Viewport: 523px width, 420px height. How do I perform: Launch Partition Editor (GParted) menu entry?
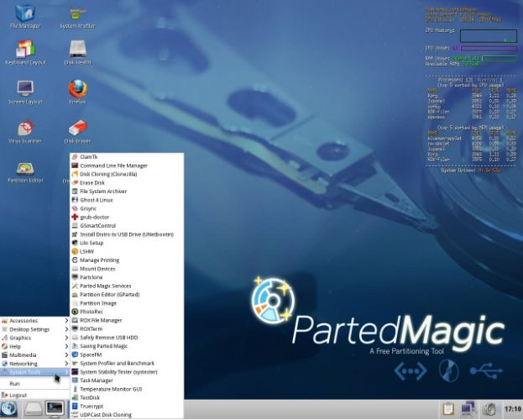[x=127, y=295]
